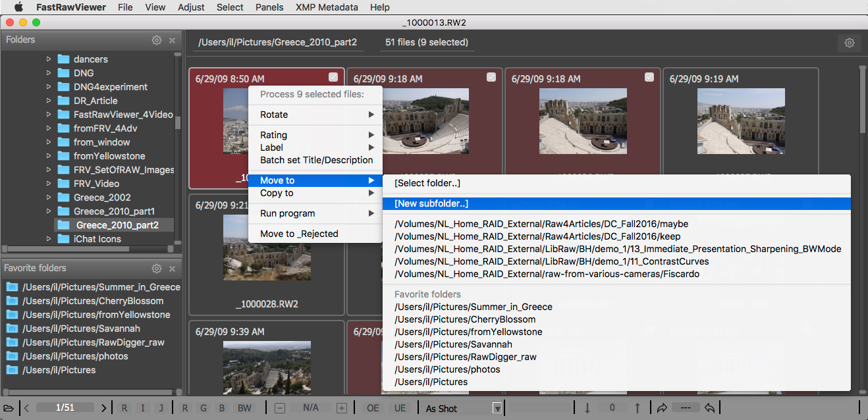868x420 pixels.
Task: Increase exposure with the plus icon
Action: (341, 408)
